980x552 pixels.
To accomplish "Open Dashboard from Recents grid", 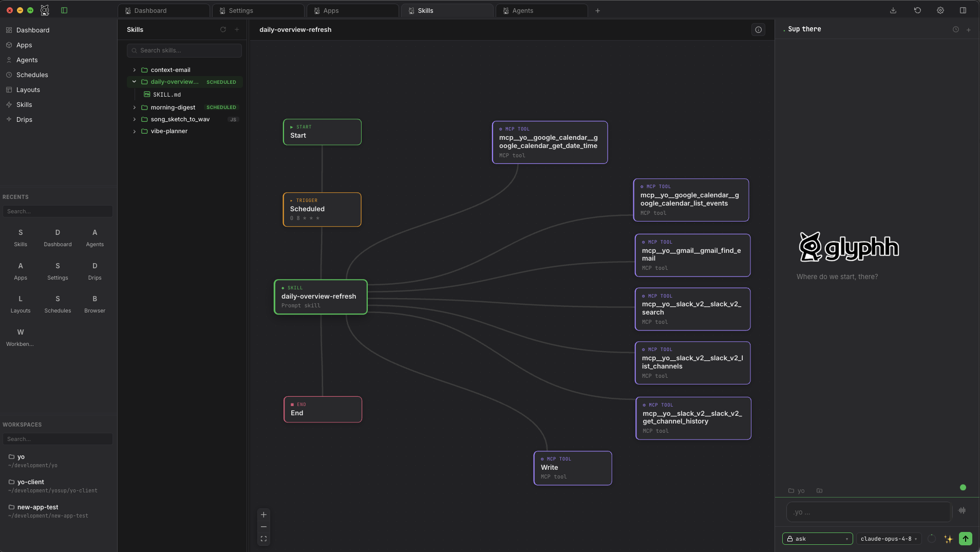I will point(58,238).
